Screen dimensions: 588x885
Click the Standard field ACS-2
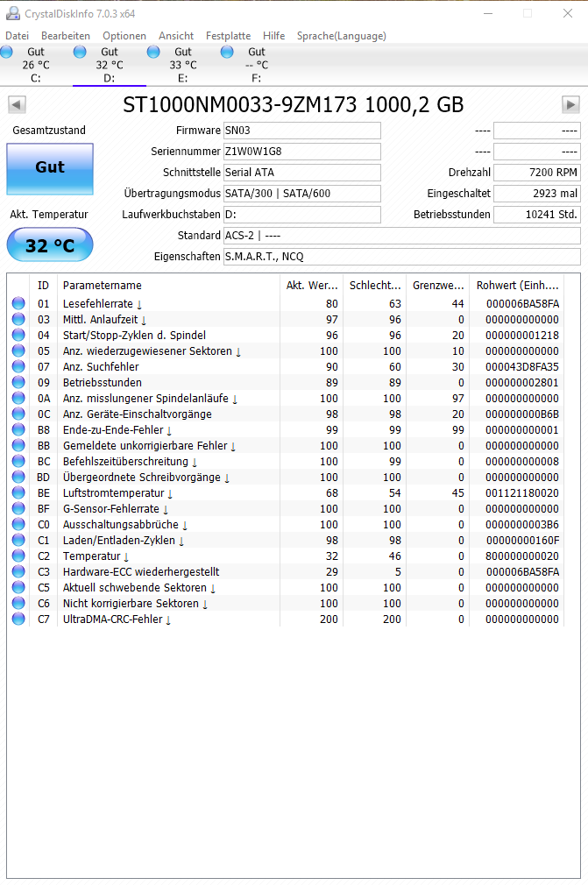[x=401, y=236]
